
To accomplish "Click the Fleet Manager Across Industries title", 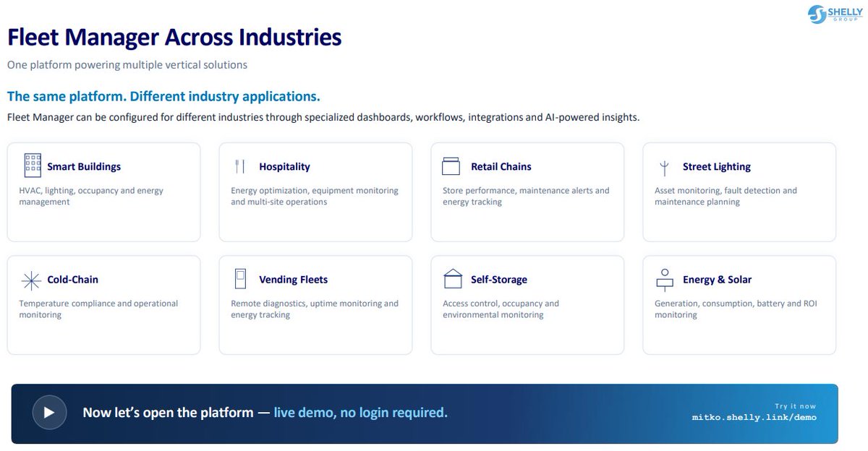I will (x=174, y=37).
